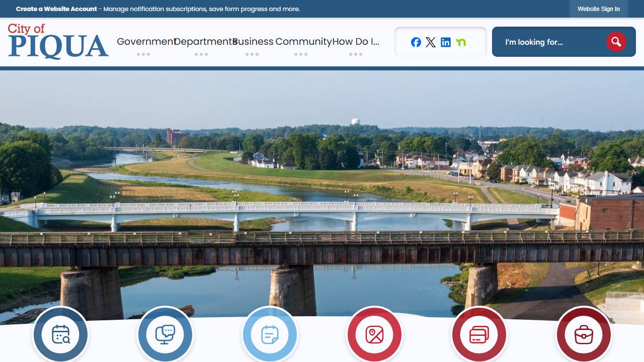
Task: Click the X (Twitter) social icon
Action: coord(431,42)
